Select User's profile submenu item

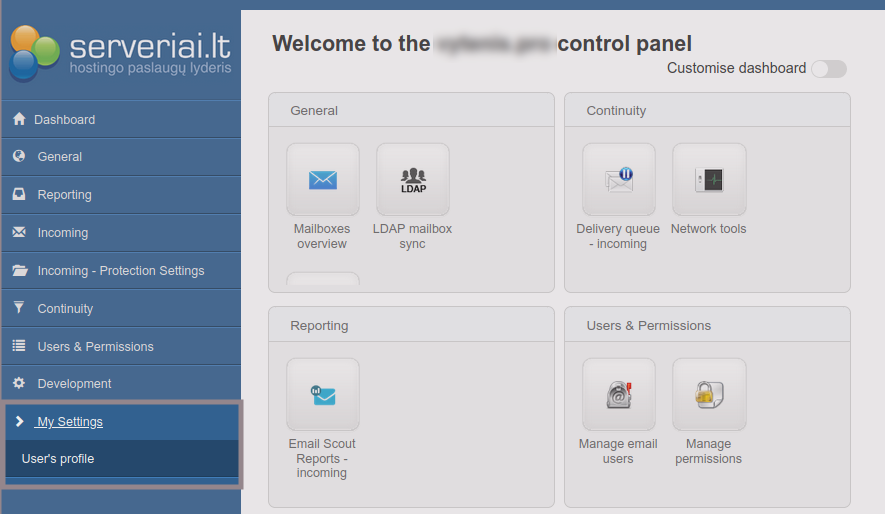click(58, 459)
